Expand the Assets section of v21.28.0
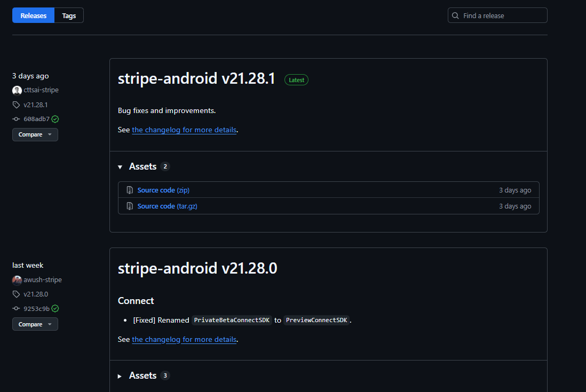Image resolution: width=586 pixels, height=392 pixels. coord(120,375)
